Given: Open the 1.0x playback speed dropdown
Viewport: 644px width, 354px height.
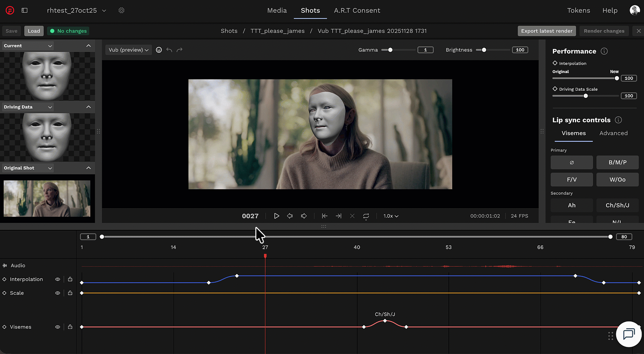Looking at the screenshot, I should click(391, 216).
